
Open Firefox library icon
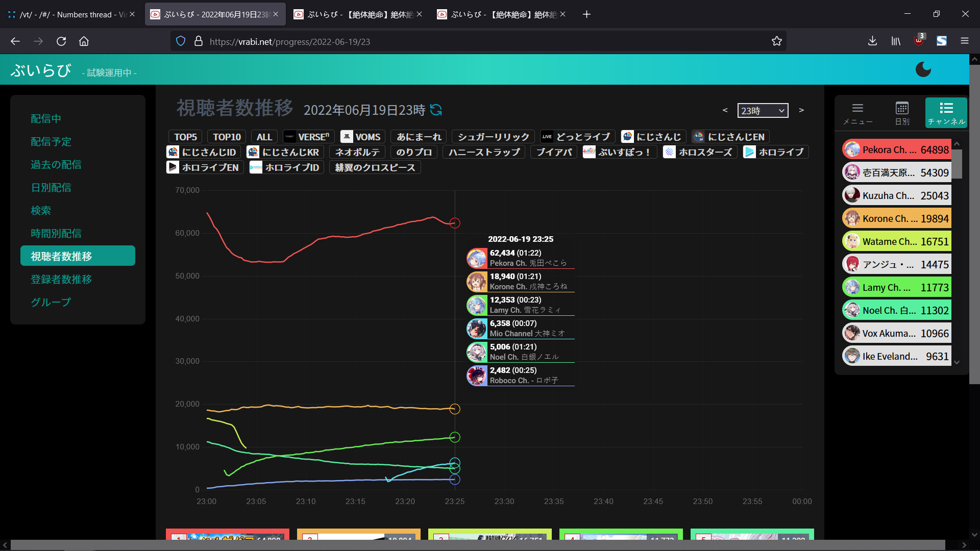point(896,41)
